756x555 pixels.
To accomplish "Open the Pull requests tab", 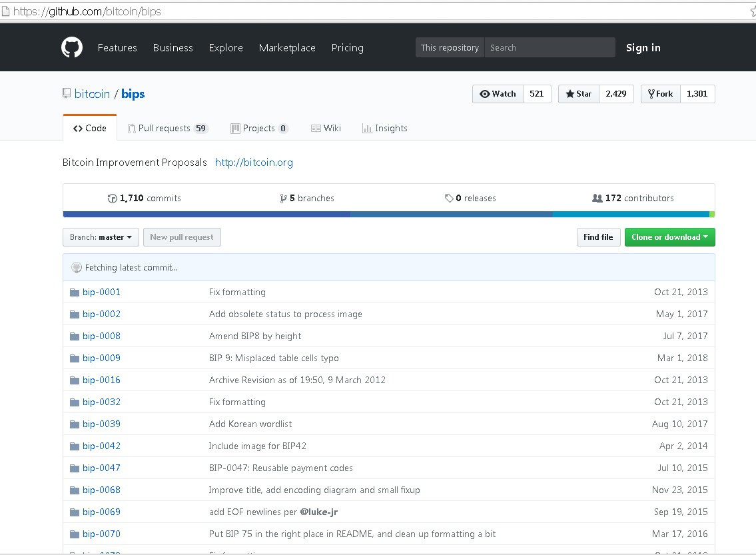I will pyautogui.click(x=167, y=129).
